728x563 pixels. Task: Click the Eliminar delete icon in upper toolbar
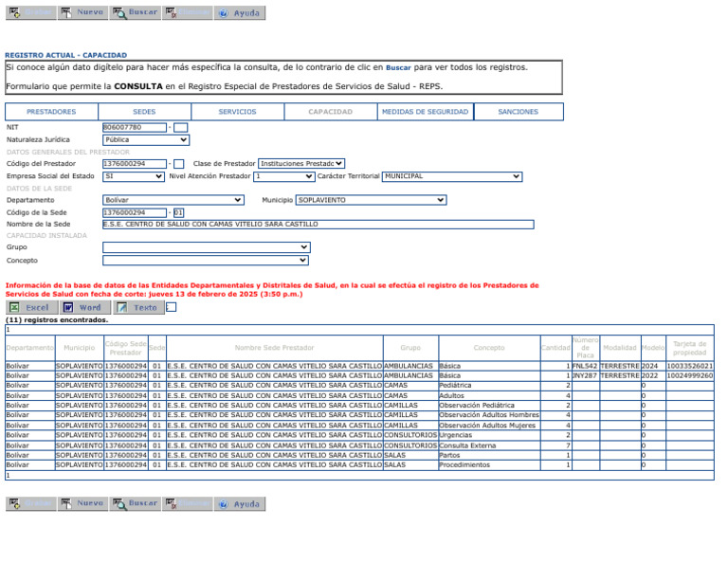(188, 12)
